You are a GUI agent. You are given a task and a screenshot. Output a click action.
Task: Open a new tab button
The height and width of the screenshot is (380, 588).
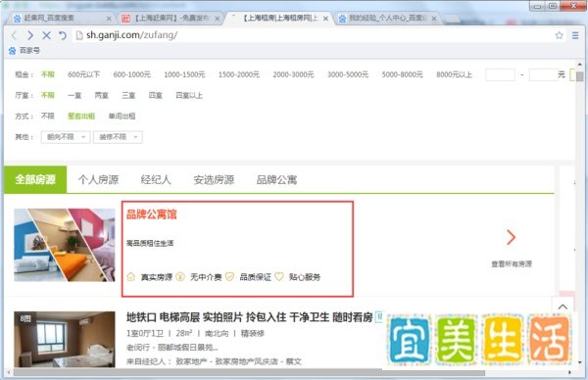[452, 19]
